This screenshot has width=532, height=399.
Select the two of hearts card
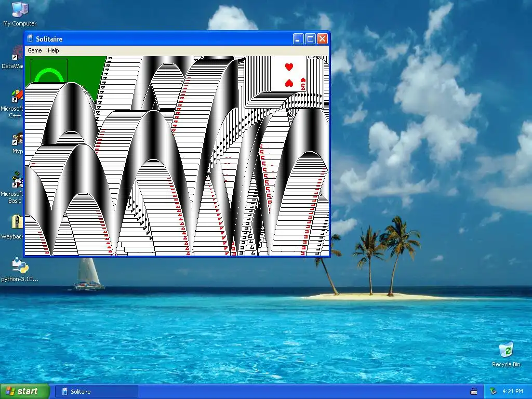click(289, 74)
